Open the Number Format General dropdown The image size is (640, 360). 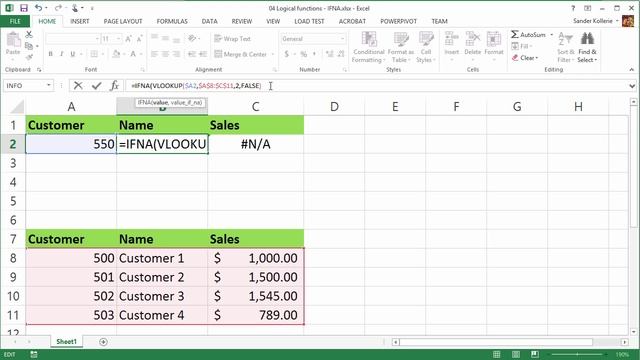click(342, 39)
